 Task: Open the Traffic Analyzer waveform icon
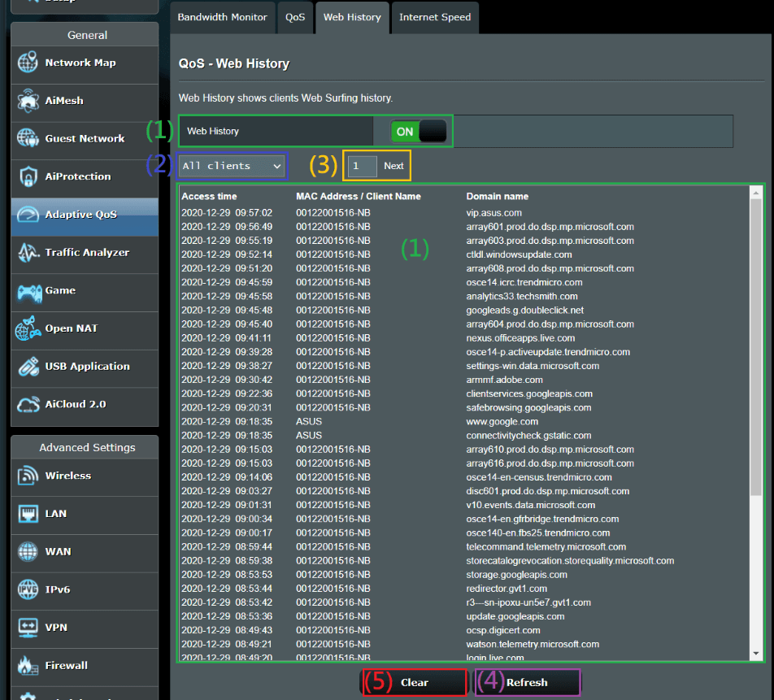(x=28, y=252)
